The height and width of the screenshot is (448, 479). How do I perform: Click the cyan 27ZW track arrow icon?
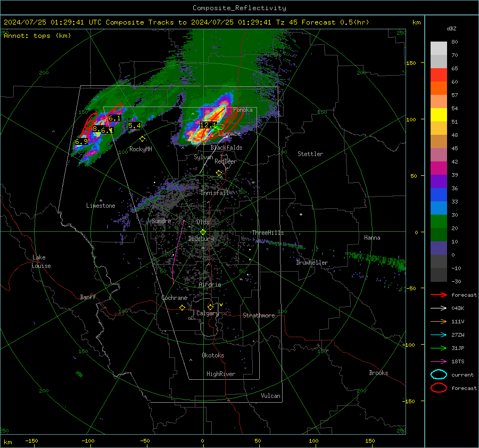(439, 335)
